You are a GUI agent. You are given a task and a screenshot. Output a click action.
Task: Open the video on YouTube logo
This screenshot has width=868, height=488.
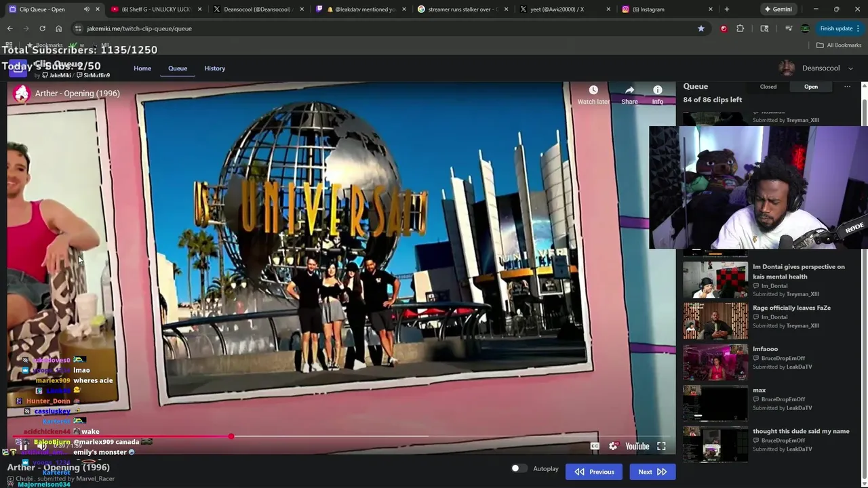tap(637, 446)
